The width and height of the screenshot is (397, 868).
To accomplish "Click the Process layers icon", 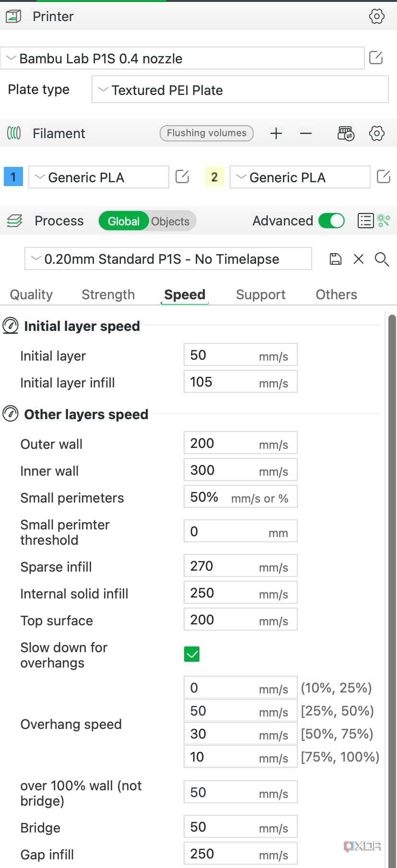I will click(x=15, y=221).
